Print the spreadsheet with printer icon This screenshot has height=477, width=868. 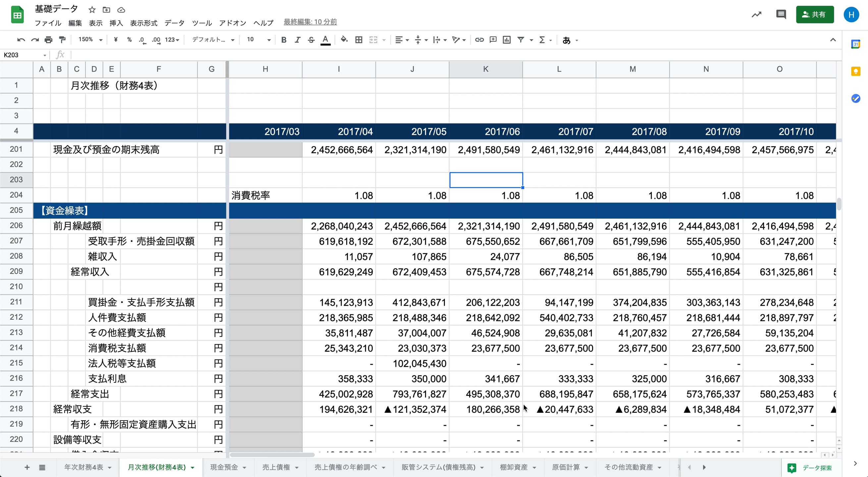pyautogui.click(x=48, y=40)
